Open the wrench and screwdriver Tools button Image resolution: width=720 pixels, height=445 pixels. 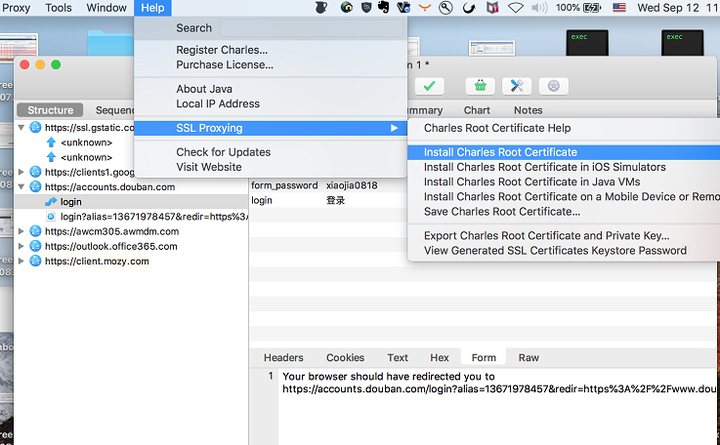pyautogui.click(x=517, y=86)
